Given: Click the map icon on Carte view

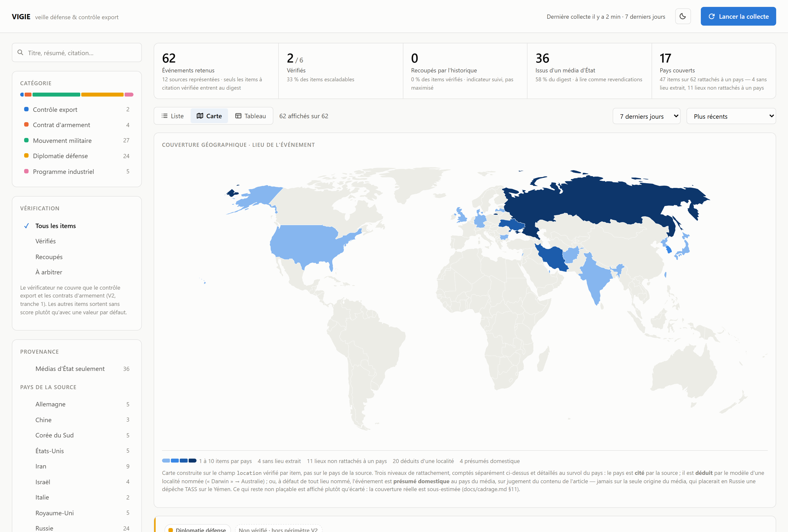Looking at the screenshot, I should (x=200, y=116).
